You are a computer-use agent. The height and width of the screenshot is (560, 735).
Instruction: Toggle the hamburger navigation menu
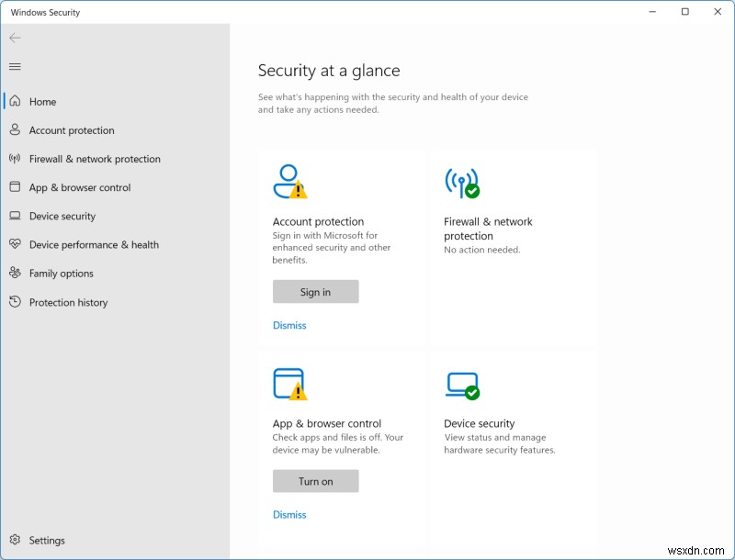click(x=15, y=66)
